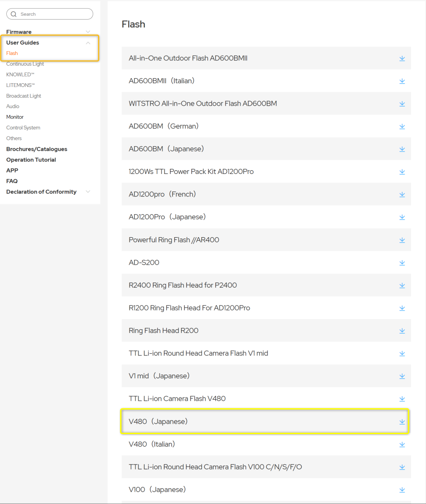
Task: Collapse the User Guides section chevron
Action: click(x=88, y=43)
